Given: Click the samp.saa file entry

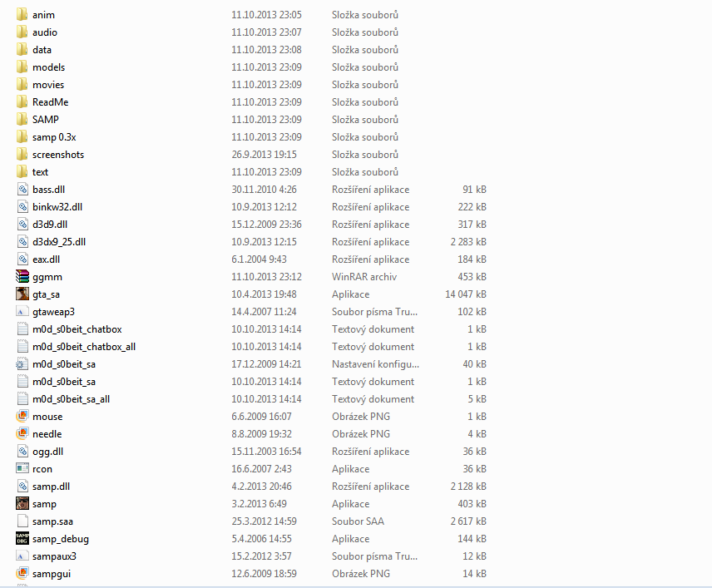Looking at the screenshot, I should click(52, 521).
